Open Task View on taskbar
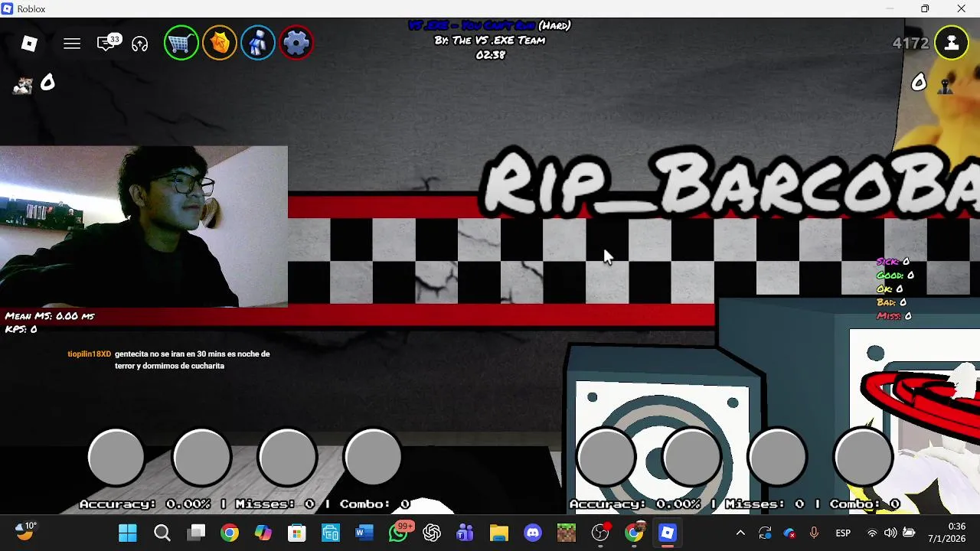 click(197, 533)
